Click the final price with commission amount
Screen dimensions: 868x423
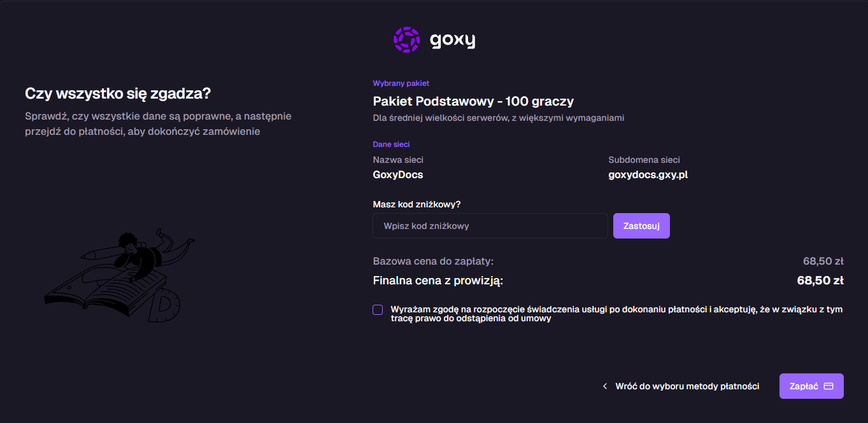[x=820, y=281]
